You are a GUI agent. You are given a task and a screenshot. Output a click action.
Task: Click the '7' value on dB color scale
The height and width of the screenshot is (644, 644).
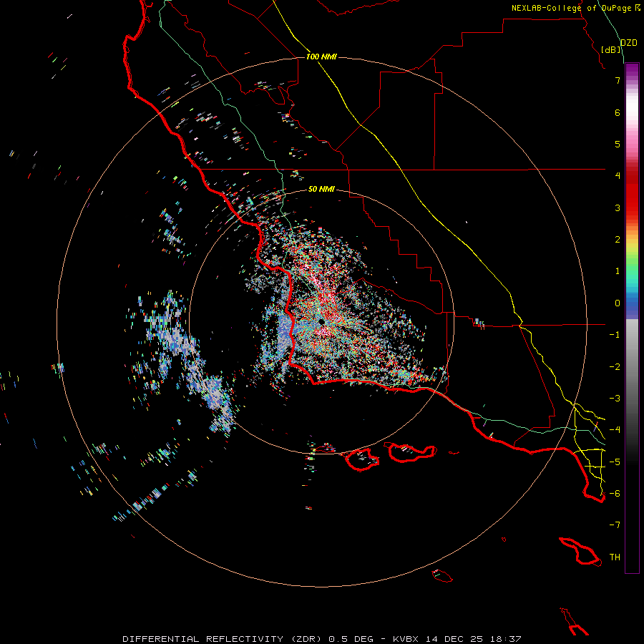coord(618,80)
